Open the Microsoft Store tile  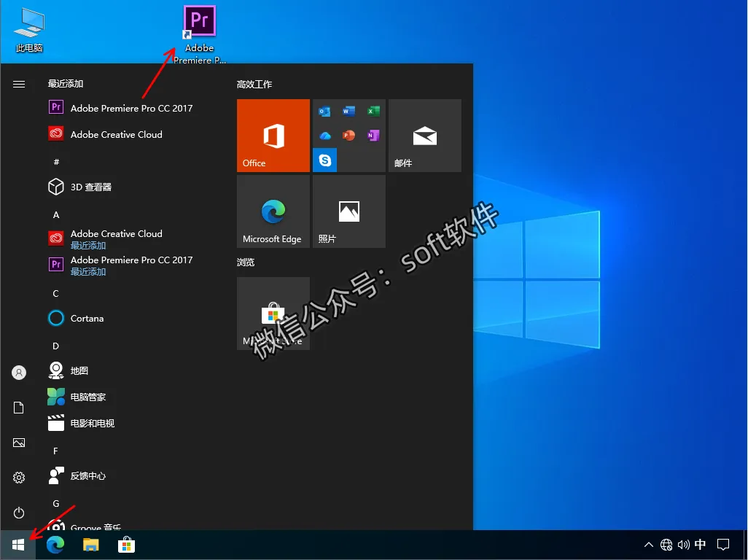tap(273, 314)
